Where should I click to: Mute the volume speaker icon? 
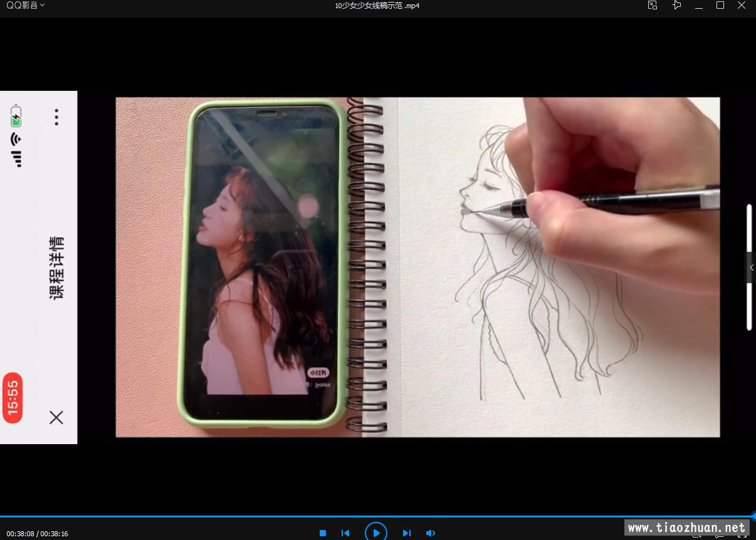pyautogui.click(x=430, y=533)
